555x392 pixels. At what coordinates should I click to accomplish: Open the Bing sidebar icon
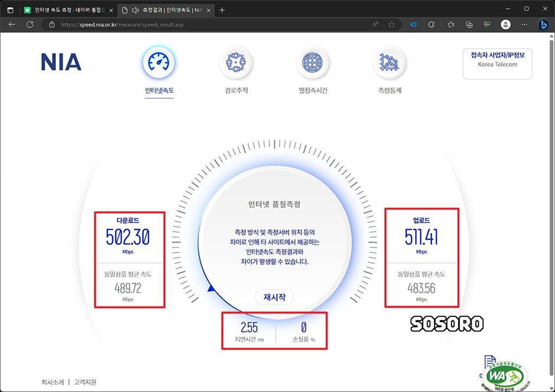coord(543,24)
